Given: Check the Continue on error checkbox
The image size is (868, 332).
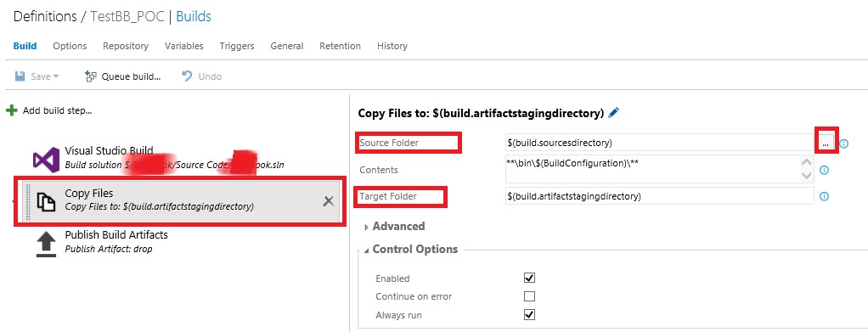Looking at the screenshot, I should (529, 296).
